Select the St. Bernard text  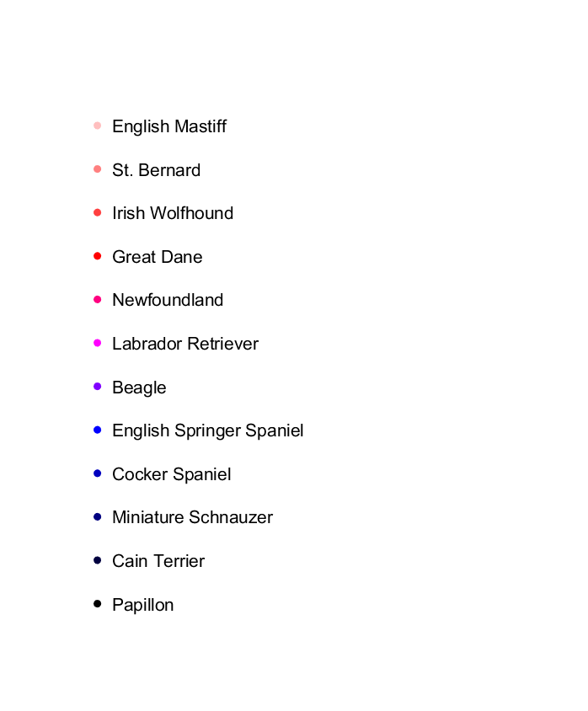pos(156,170)
